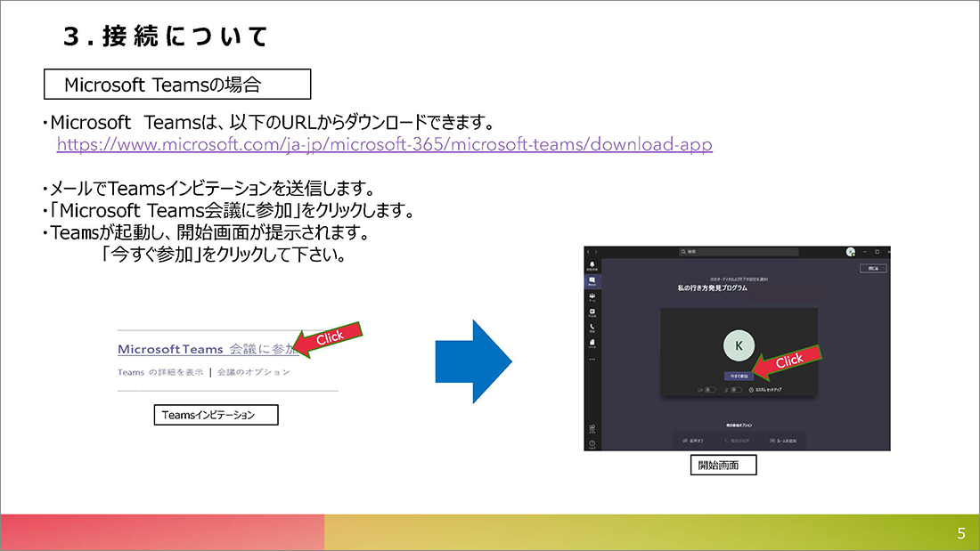Open the Teams の詳細を表示 link
The width and height of the screenshot is (980, 551).
click(160, 372)
